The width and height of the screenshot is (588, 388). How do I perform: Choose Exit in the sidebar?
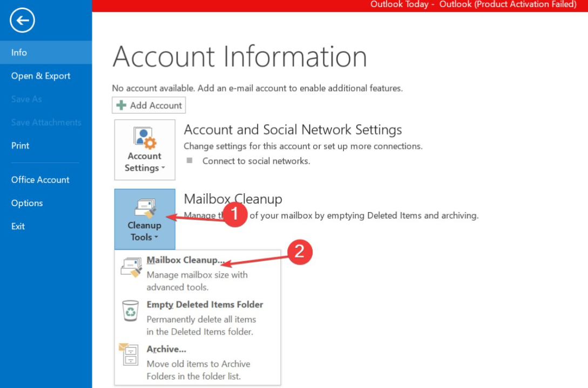click(46, 226)
